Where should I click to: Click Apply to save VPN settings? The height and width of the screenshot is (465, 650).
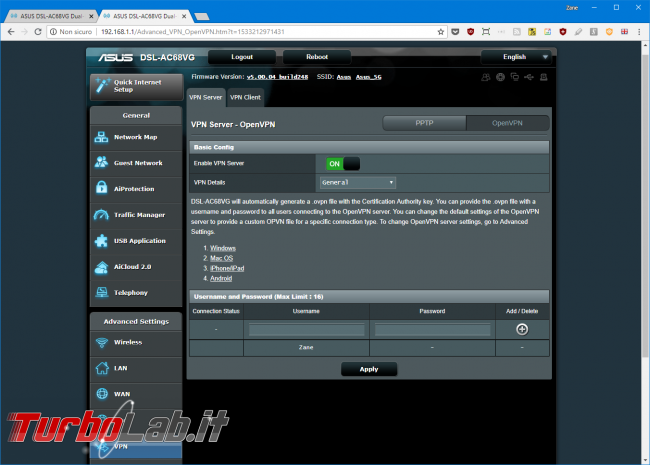click(369, 369)
